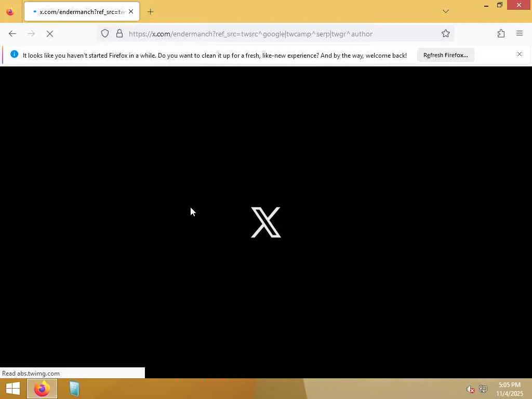
Task: Go back using the back arrow
Action: [12, 34]
